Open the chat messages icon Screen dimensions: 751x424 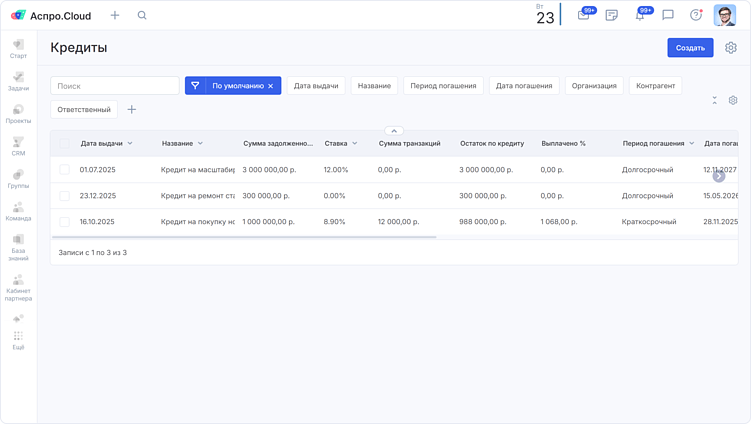(x=668, y=16)
